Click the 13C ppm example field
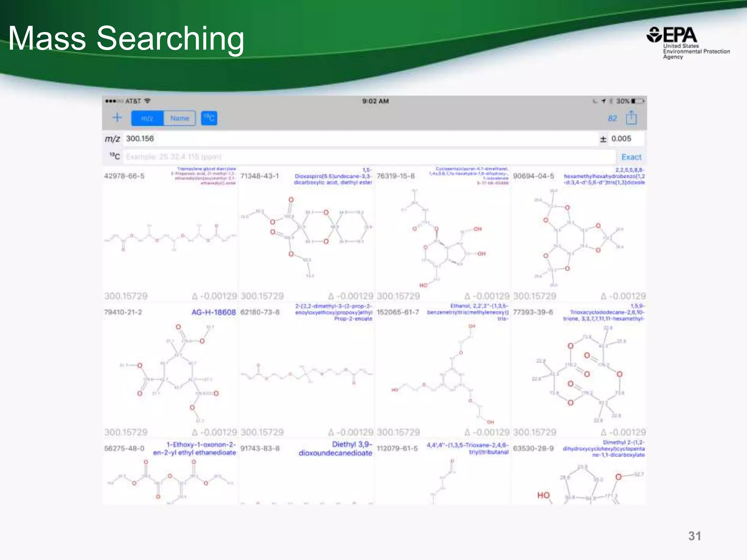 pyautogui.click(x=369, y=157)
